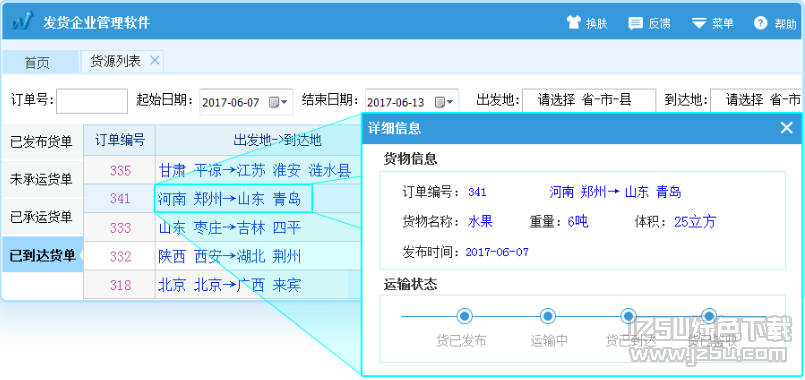805x380 pixels.
Task: Click the 菜单 label in the title bar
Action: 722,23
